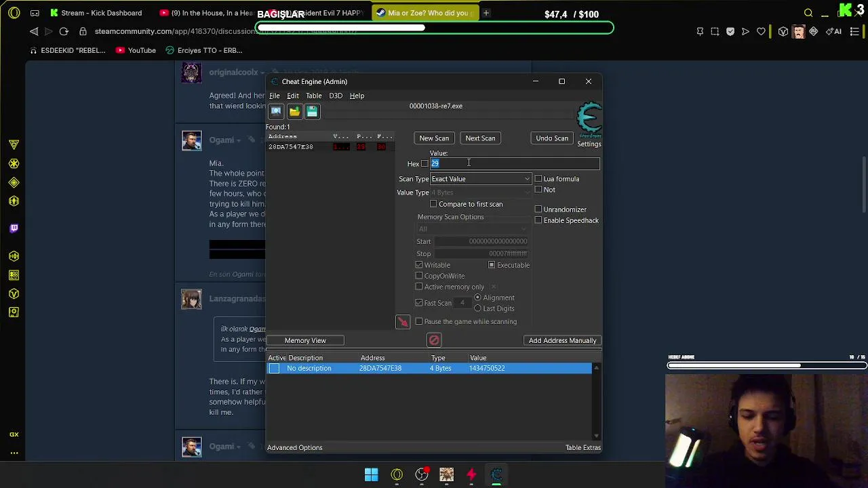Screen dimensions: 868x488
Task: Open the memory region All dropdown
Action: (473, 229)
